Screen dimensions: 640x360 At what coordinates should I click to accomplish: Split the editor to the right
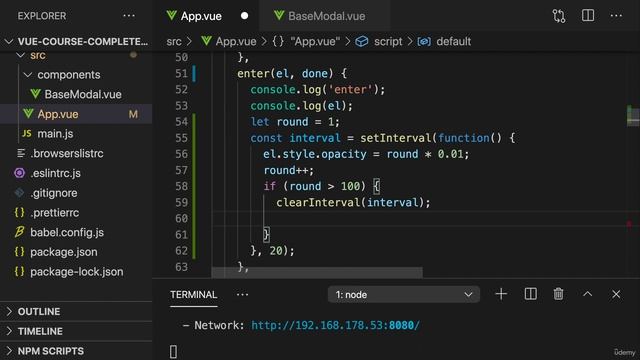(588, 16)
